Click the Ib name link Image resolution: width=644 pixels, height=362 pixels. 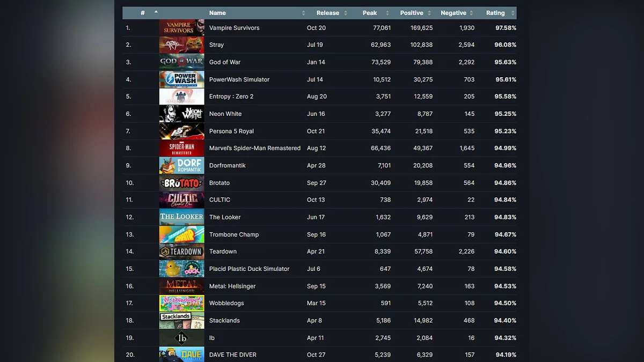(x=212, y=338)
